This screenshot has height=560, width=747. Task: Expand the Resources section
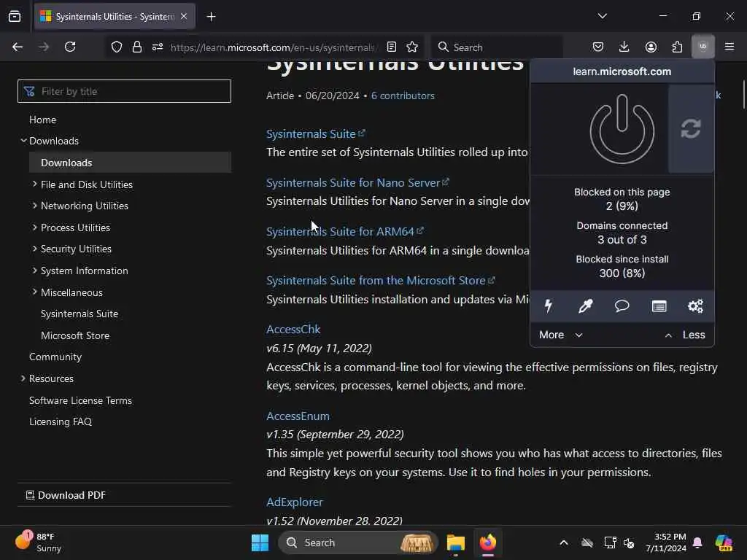(23, 378)
